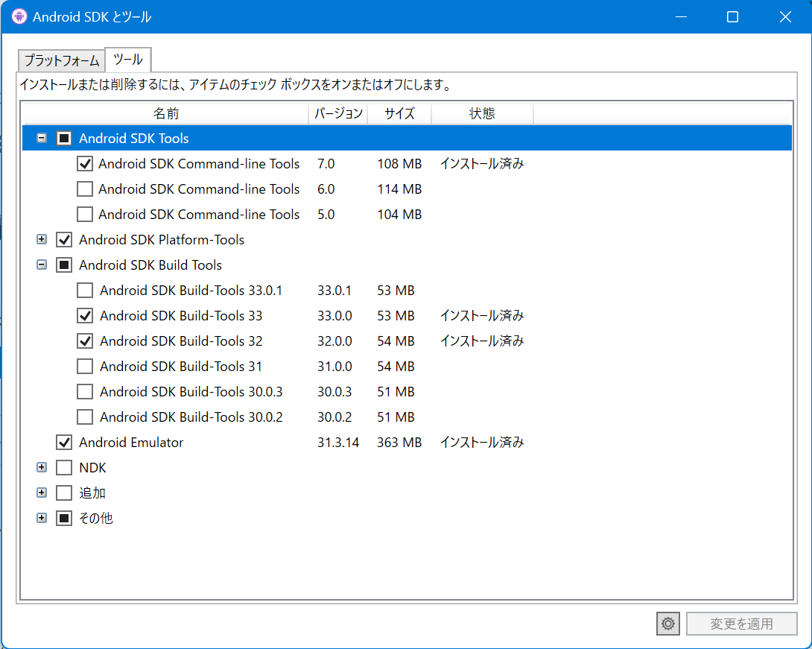Click the 104 MB size cell
Screen dimensions: 812x649
point(399,215)
